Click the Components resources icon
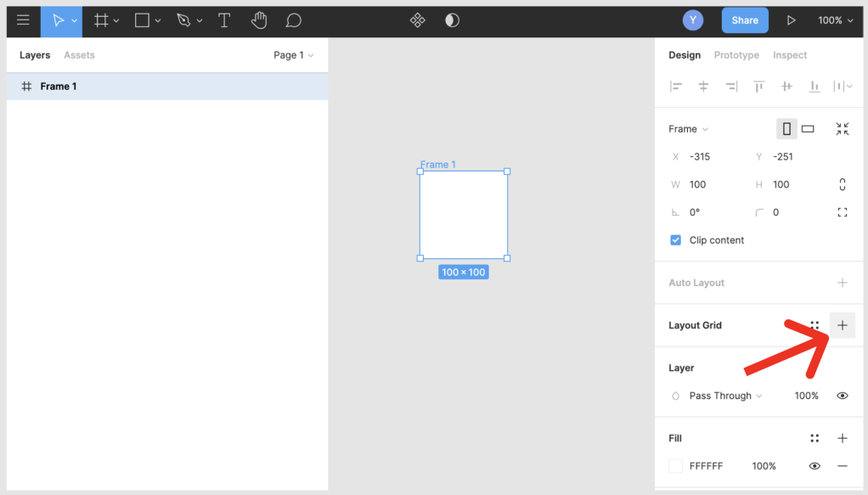Viewport: 868px width, 495px height. (x=417, y=20)
